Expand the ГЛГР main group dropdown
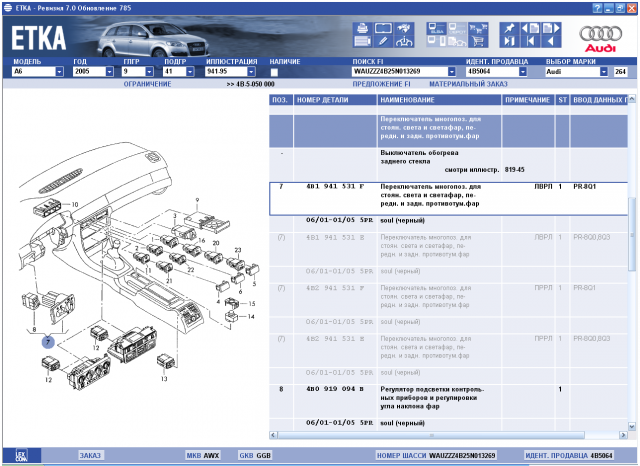Image resolution: width=640 pixels, height=466 pixels. tap(149, 71)
